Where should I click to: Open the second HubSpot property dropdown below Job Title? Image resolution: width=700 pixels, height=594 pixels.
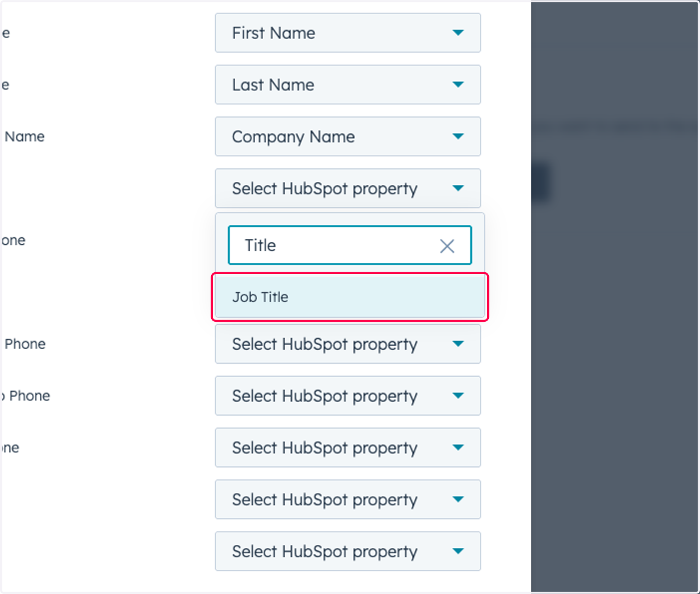click(x=348, y=396)
